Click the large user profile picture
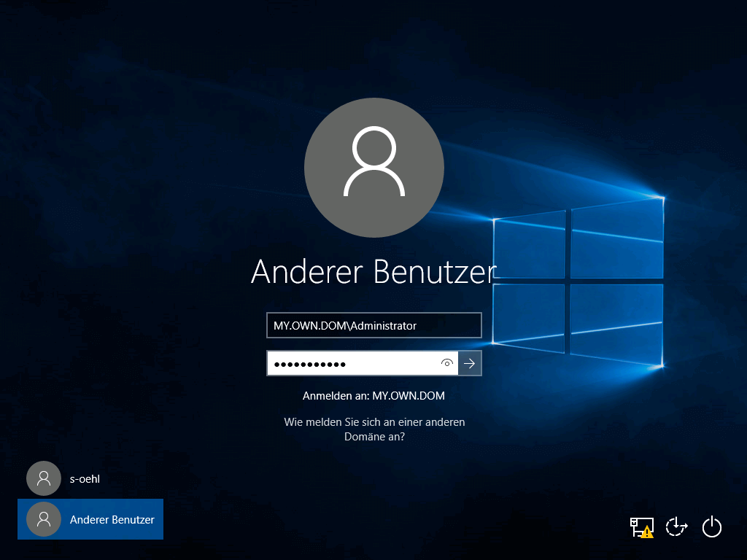Viewport: 747px width, 560px height. click(x=373, y=167)
